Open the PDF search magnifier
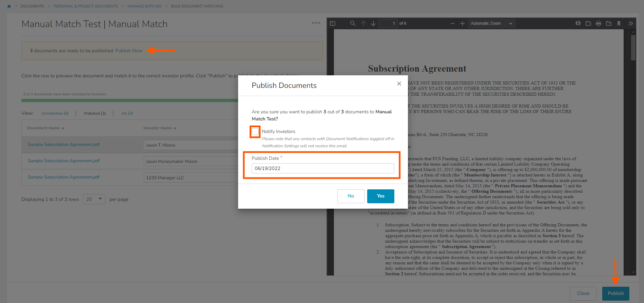This screenshot has height=303, width=644. [353, 23]
